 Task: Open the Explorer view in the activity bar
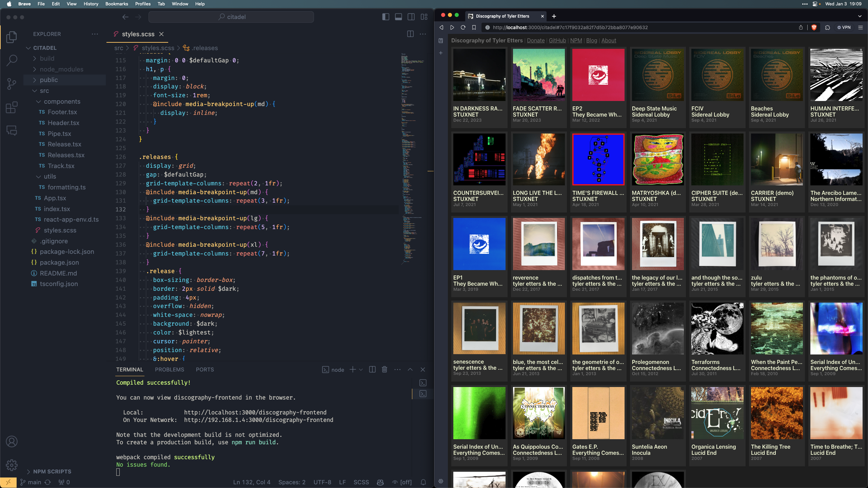point(12,37)
